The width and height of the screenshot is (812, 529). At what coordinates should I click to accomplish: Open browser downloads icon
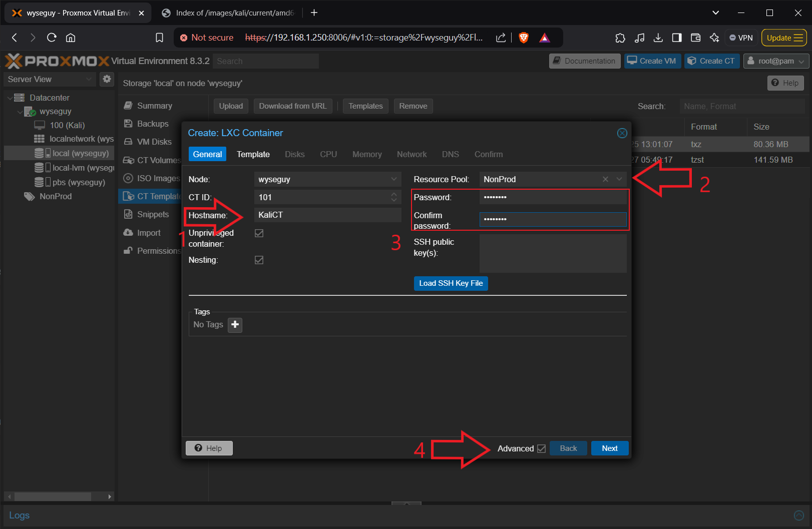tap(658, 38)
